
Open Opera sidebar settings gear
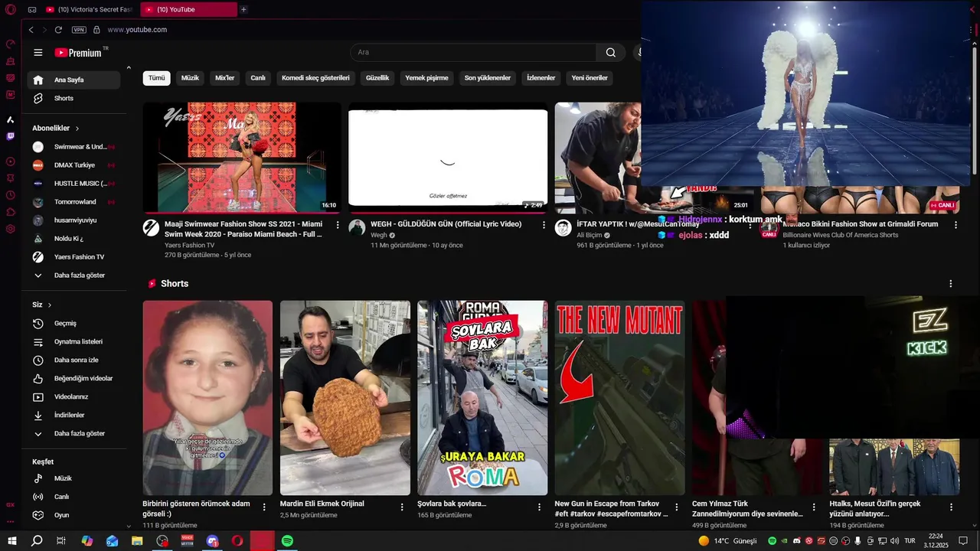tap(10, 229)
